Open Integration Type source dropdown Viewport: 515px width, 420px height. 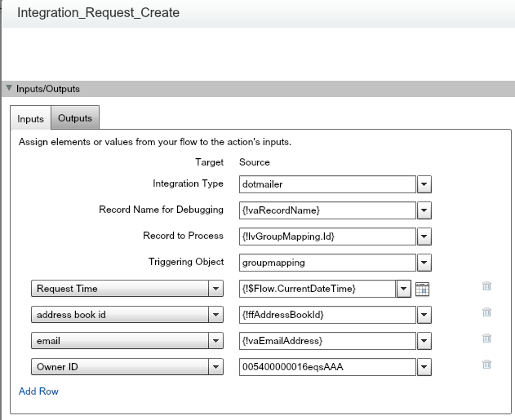click(424, 184)
